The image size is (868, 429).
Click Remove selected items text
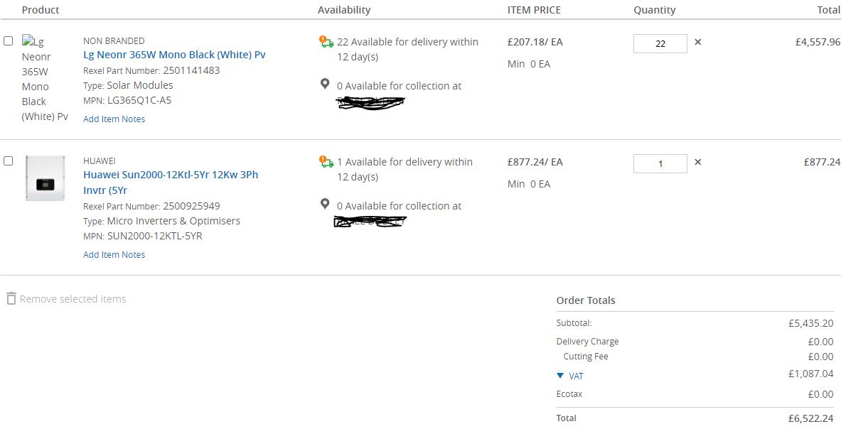tap(73, 299)
